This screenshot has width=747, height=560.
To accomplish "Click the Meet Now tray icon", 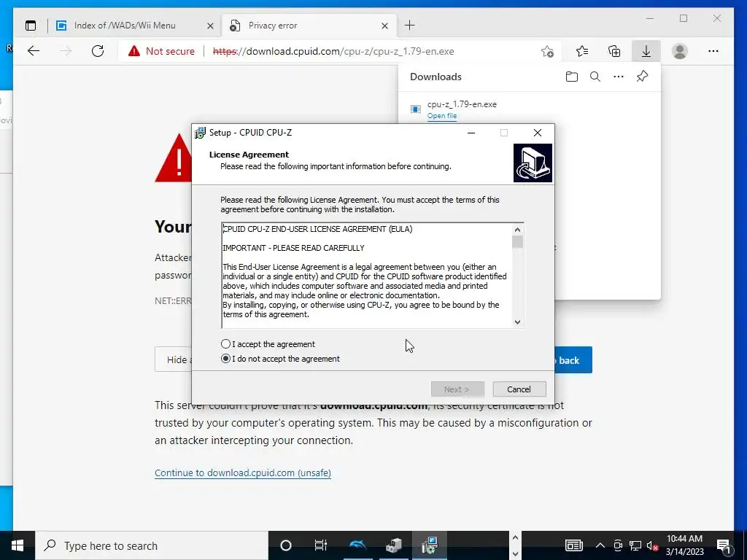I will pos(618,545).
